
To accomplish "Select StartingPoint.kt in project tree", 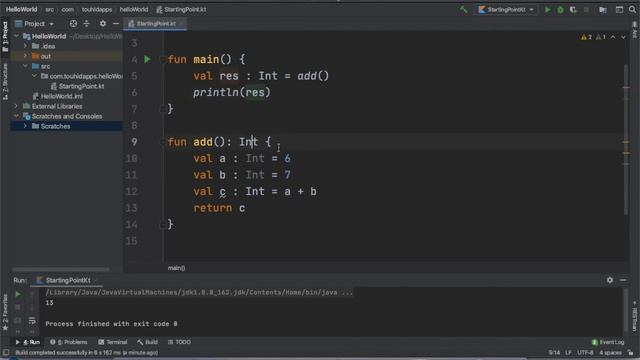I will coord(77,86).
